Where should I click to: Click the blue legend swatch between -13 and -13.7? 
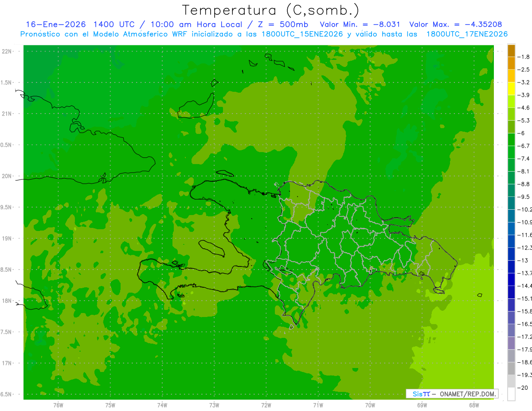pos(511,266)
